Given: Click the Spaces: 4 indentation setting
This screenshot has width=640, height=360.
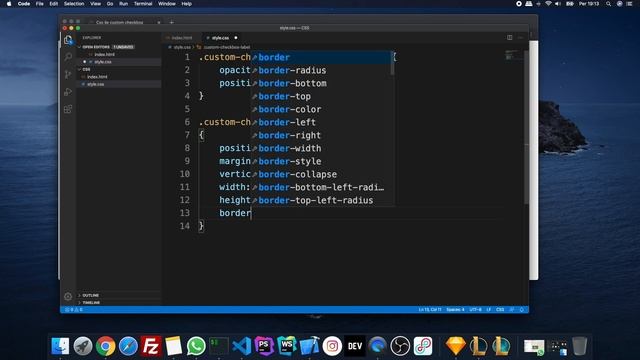Looking at the screenshot, I should (x=455, y=310).
